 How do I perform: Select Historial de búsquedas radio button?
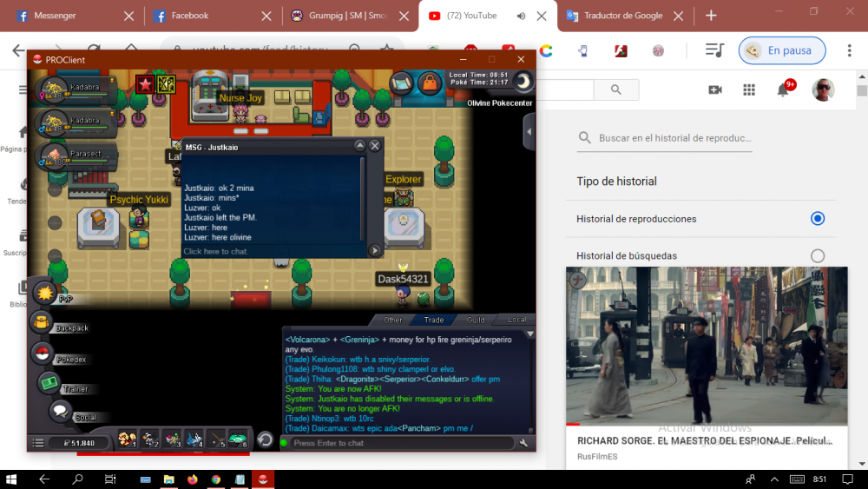(x=817, y=255)
